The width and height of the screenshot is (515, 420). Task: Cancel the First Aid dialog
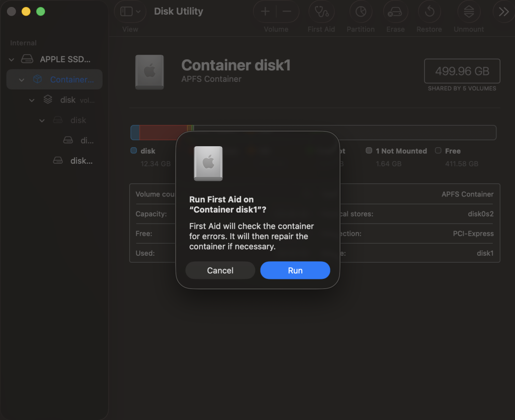point(220,270)
